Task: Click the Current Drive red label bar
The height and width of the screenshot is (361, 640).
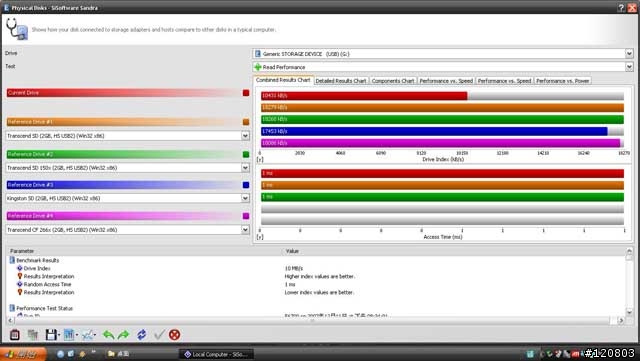Action: click(124, 93)
